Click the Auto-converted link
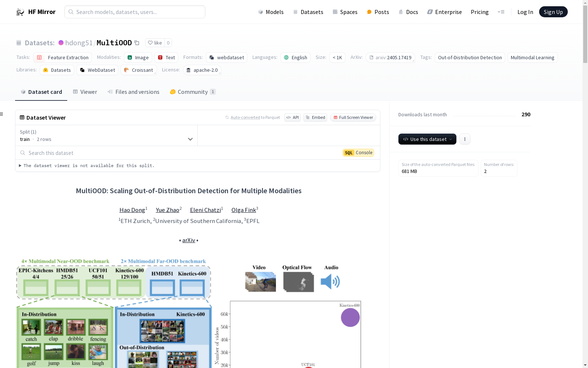Viewport: 588px width, 368px height. [245, 117]
